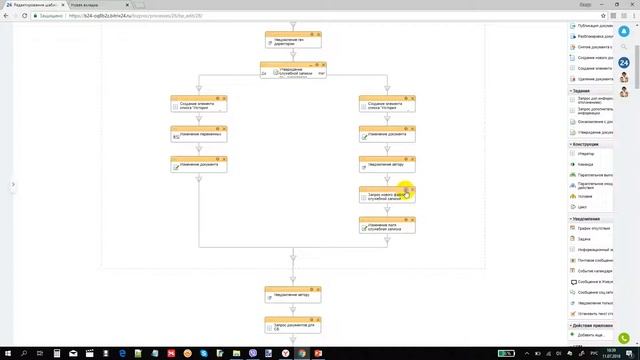This screenshot has width=640, height=360.
Task: Open settings of right-branch 'Создание элемента списка' block
Action: coord(406,98)
